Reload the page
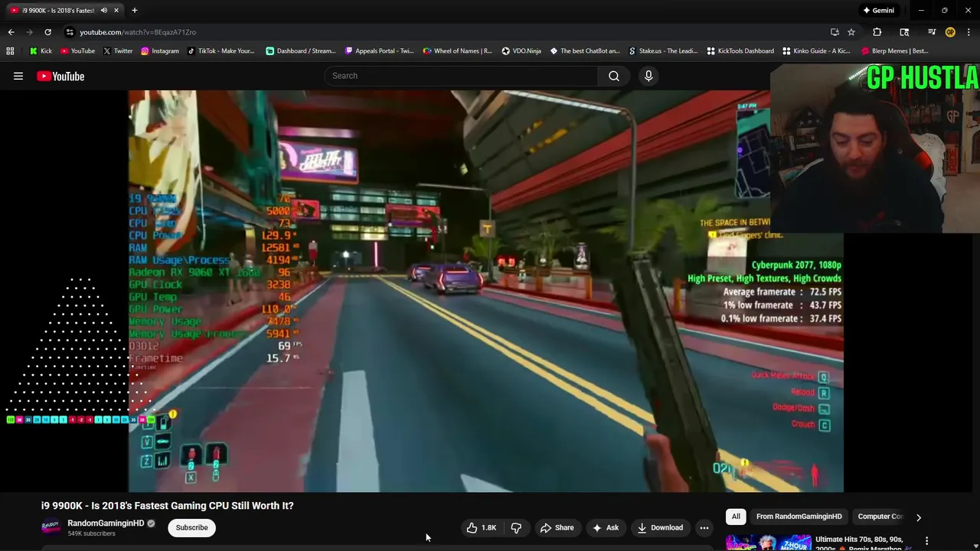 (47, 32)
